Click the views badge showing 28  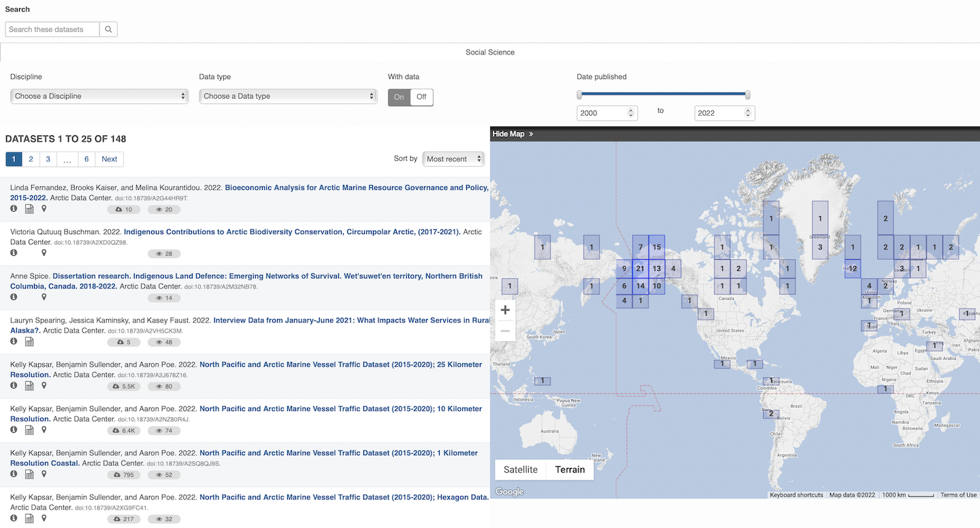click(163, 253)
